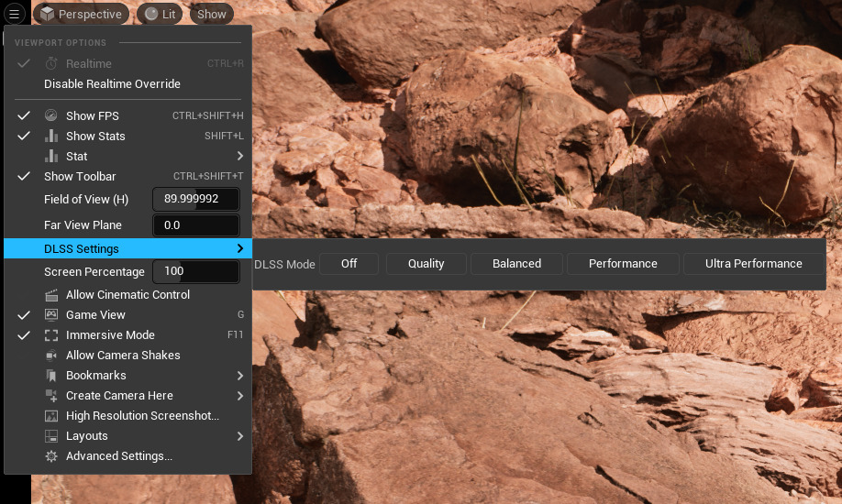Image resolution: width=842 pixels, height=504 pixels.
Task: Select Allow Cinematic Control menu entry
Action: click(127, 295)
